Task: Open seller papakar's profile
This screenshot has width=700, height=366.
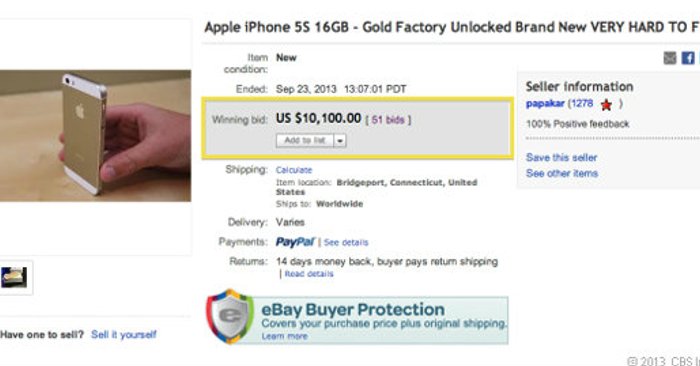Action: click(x=545, y=104)
